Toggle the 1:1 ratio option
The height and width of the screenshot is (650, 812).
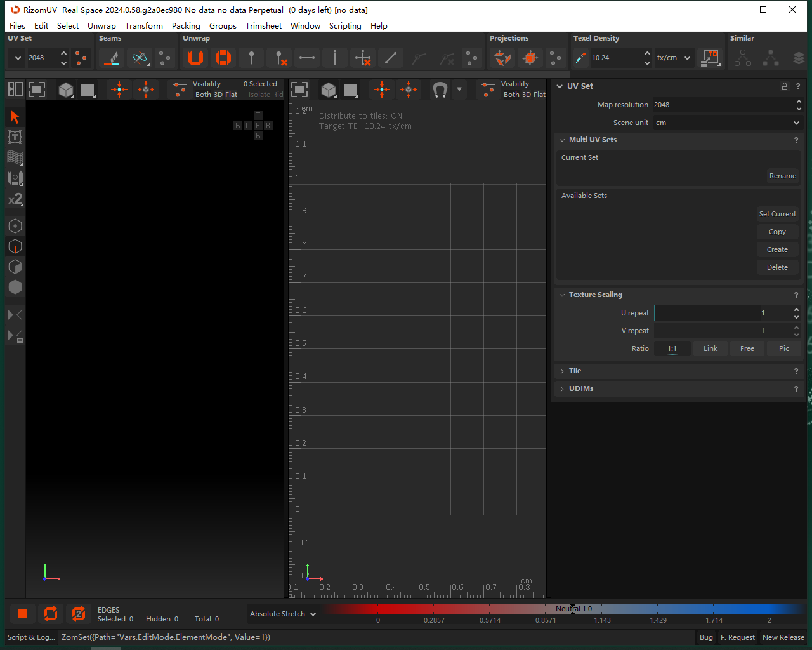click(x=672, y=348)
